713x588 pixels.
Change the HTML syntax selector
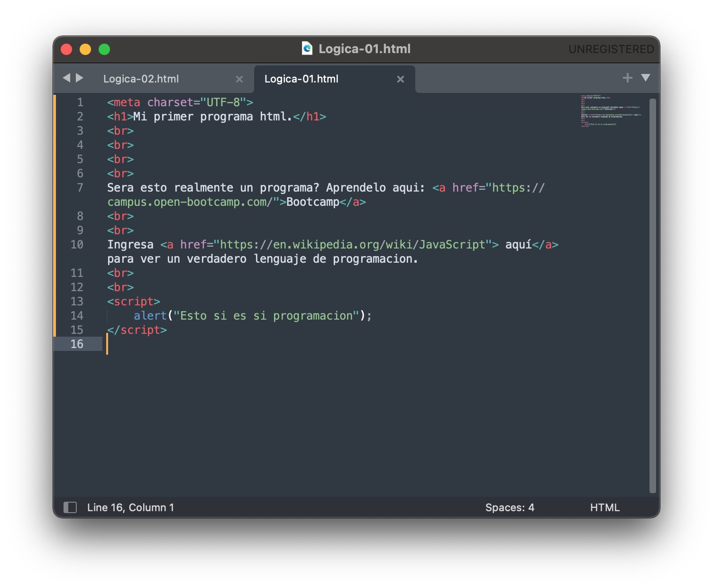(604, 507)
